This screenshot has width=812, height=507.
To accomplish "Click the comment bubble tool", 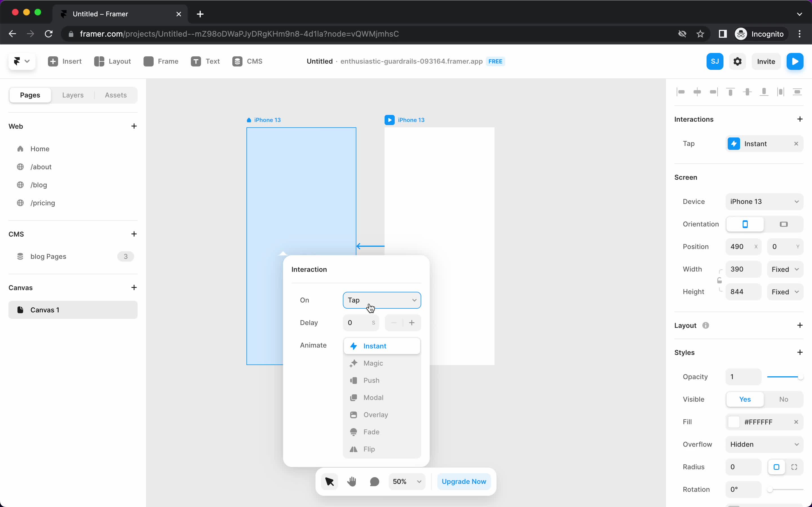I will (374, 481).
